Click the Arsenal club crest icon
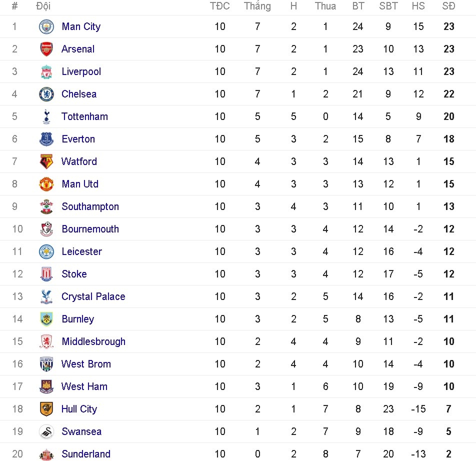Viewport: 476px width, 461px height. click(x=46, y=49)
